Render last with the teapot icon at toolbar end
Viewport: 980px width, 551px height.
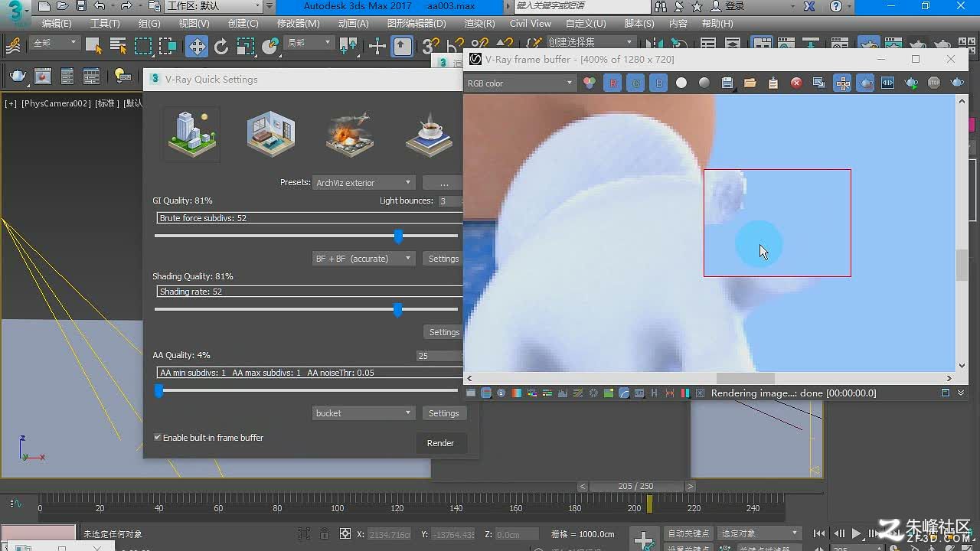coord(957,83)
